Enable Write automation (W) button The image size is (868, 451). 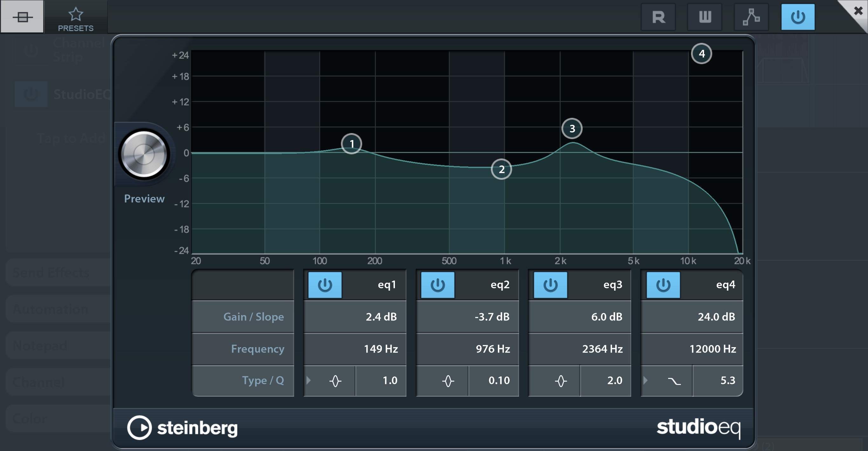tap(705, 17)
